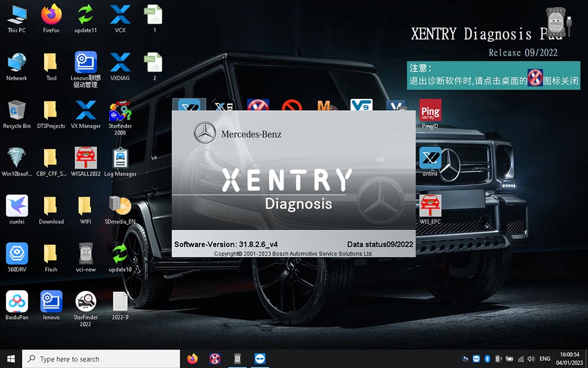Launch the StarFinder 2022 shortcut

coord(85,309)
